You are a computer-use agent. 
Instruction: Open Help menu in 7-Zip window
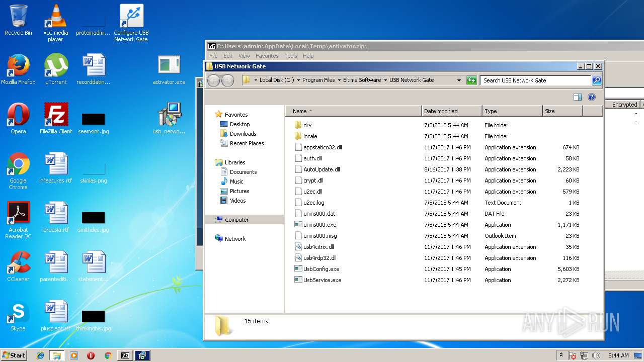tap(308, 56)
